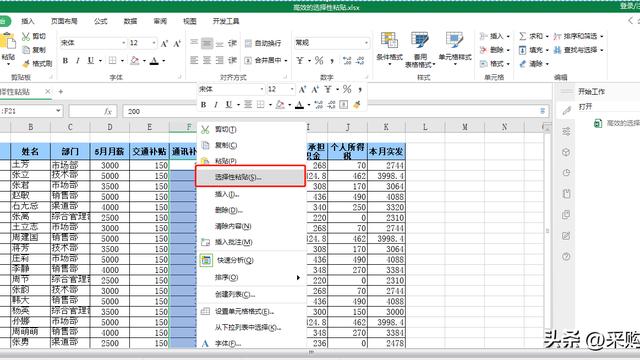Open the number format dropdown (常规)

pyautogui.click(x=366, y=43)
